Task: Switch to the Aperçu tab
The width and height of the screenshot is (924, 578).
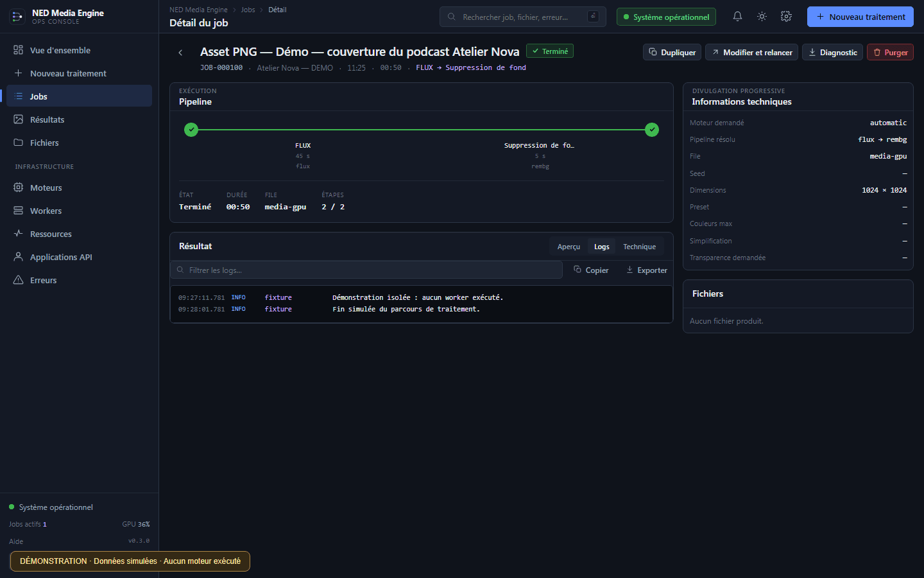Action: tap(569, 247)
